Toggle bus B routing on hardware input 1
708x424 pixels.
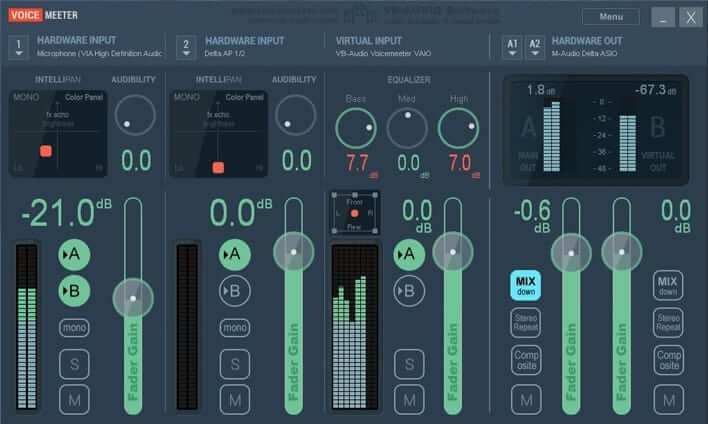(74, 291)
